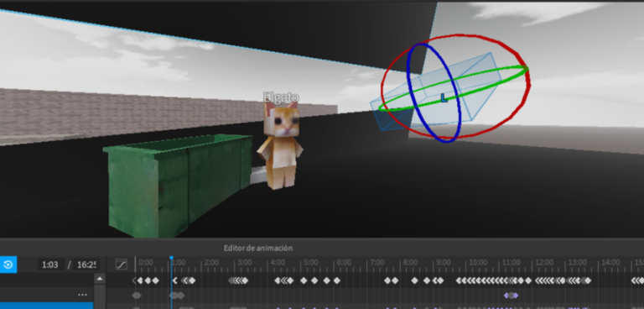Select the first summary keyframe after 5:00
644x309 pixels.
[304, 280]
